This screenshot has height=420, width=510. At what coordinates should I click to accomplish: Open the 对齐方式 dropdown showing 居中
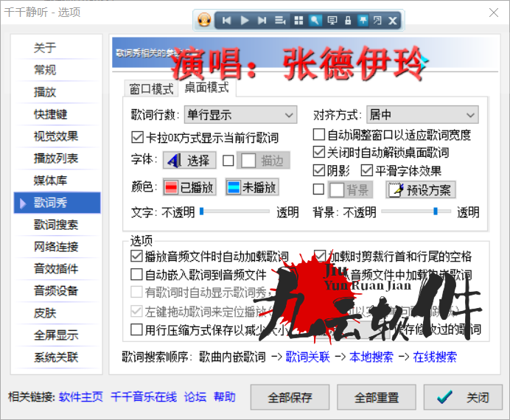click(422, 115)
